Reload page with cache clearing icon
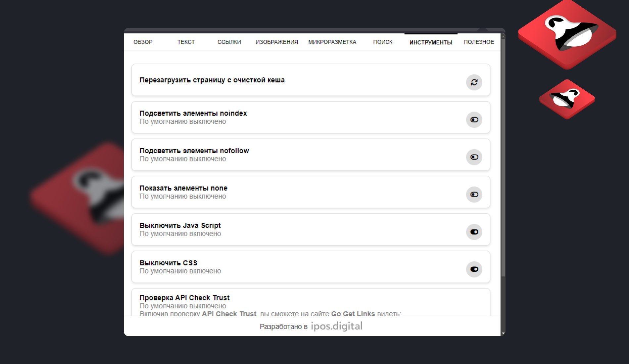The width and height of the screenshot is (629, 364). pyautogui.click(x=474, y=82)
